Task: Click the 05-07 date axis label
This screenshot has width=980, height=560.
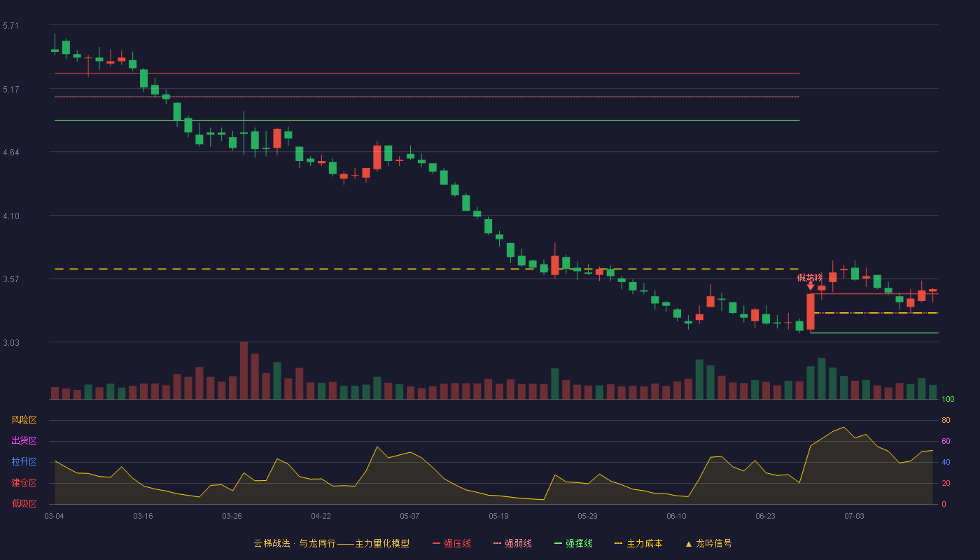Action: (x=409, y=516)
